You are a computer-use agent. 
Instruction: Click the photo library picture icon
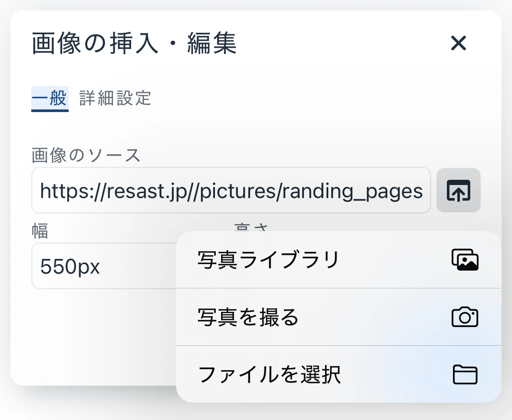(465, 260)
